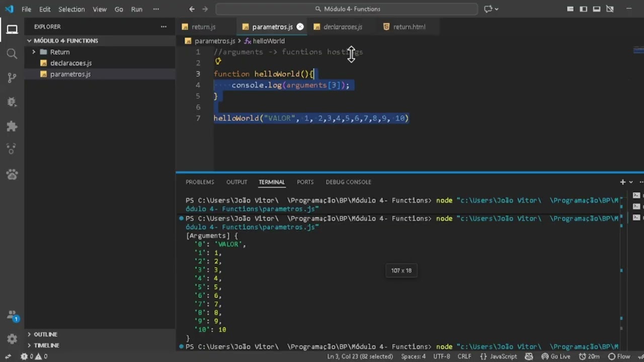The width and height of the screenshot is (644, 362).
Task: Close the parametros.js editor tab
Action: [x=300, y=27]
